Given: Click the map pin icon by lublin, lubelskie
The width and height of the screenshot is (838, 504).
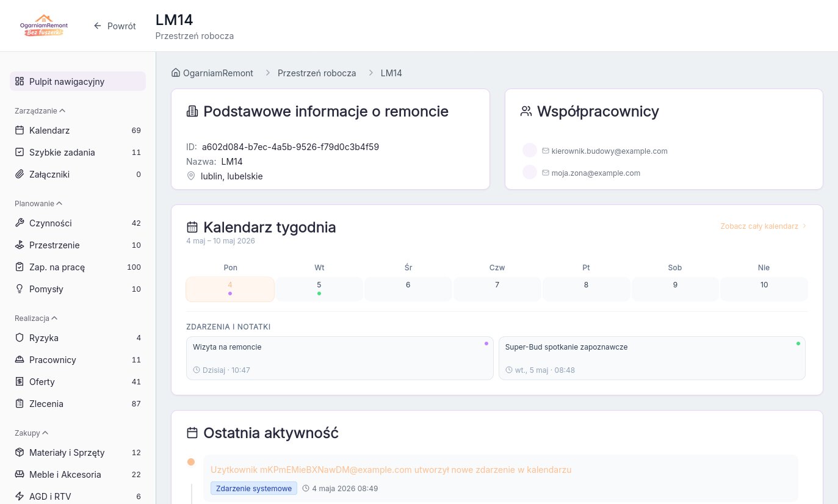Looking at the screenshot, I should point(191,176).
